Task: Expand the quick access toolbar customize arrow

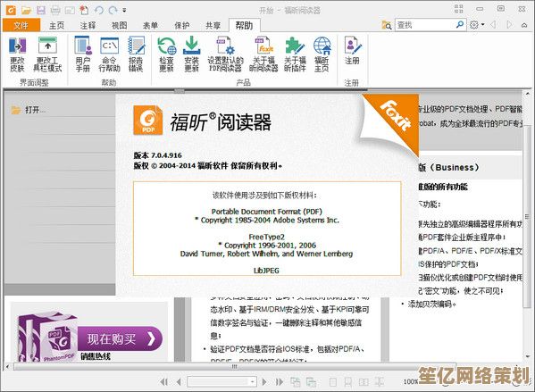Action: pyautogui.click(x=124, y=10)
